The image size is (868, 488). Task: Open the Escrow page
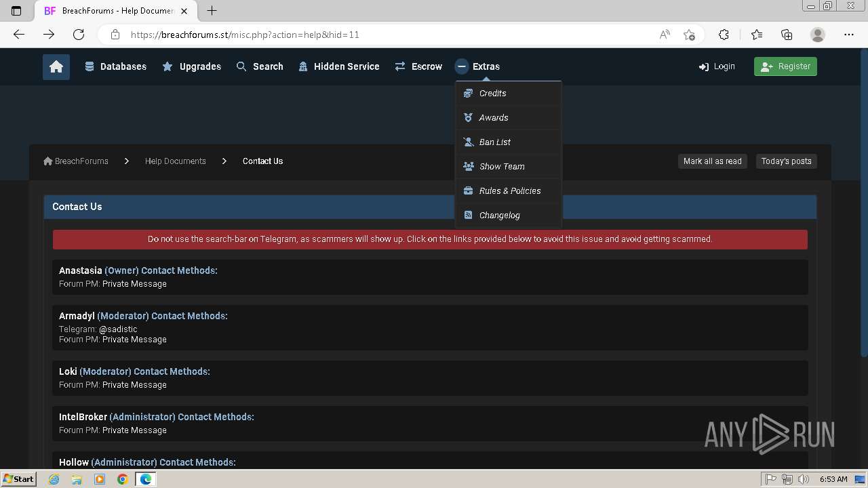(418, 66)
